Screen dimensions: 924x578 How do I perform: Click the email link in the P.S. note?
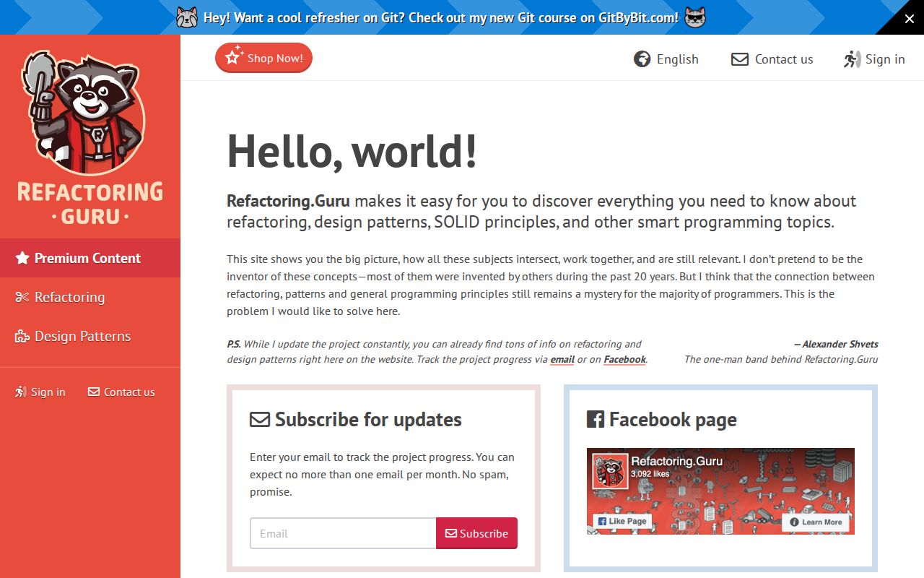tap(562, 359)
